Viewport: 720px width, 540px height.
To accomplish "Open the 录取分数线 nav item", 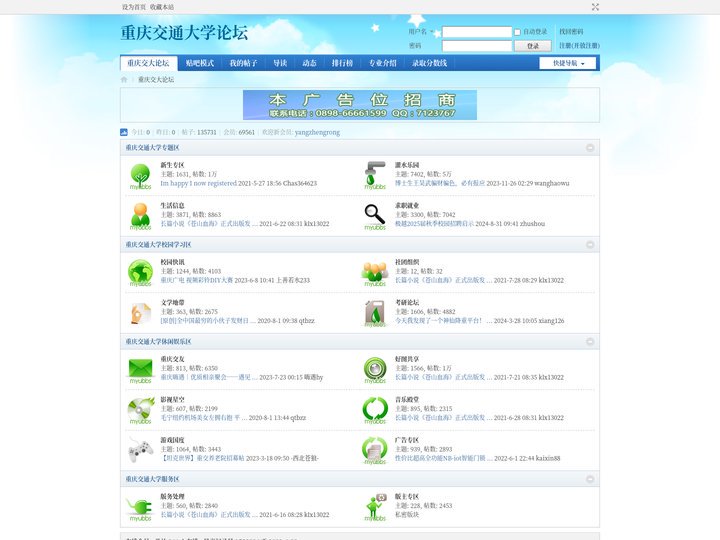I will coord(429,63).
